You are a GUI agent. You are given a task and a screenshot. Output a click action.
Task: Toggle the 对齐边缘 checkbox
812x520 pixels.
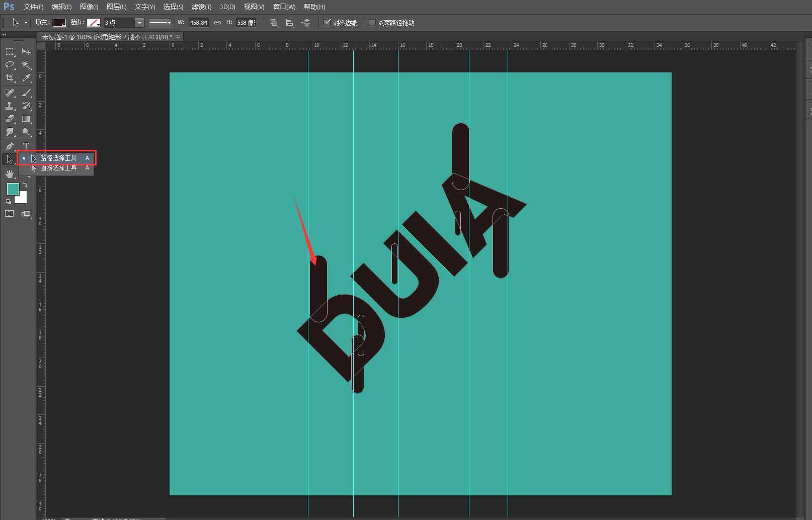[328, 23]
